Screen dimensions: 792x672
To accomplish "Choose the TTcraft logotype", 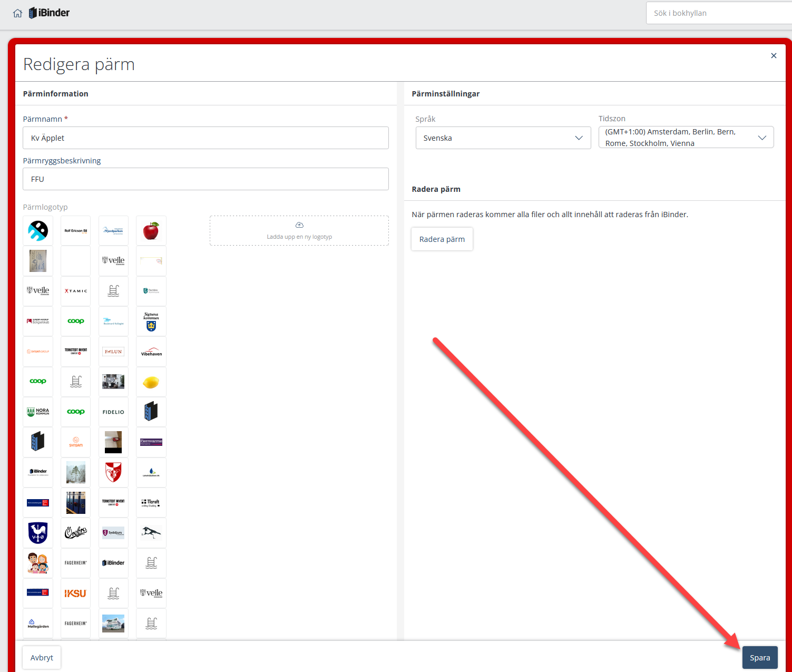I will (x=151, y=502).
